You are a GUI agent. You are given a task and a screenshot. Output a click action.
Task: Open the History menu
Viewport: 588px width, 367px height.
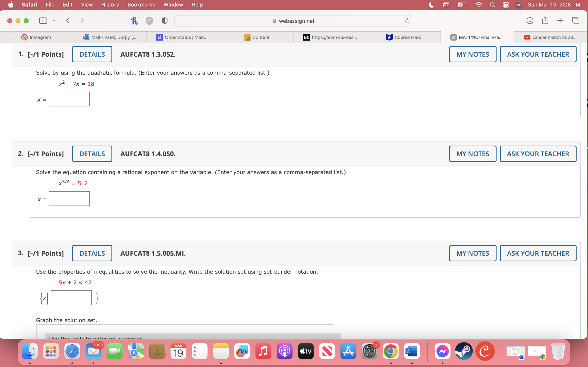pos(110,5)
